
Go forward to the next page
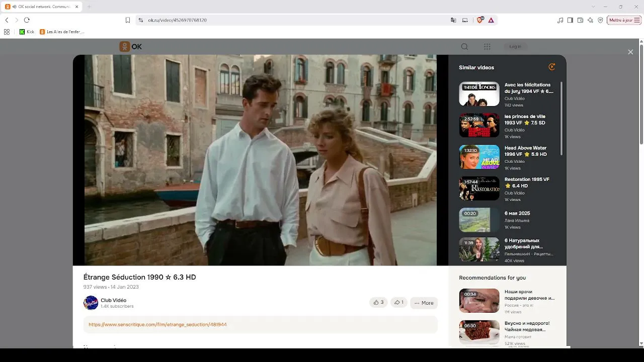click(x=17, y=20)
